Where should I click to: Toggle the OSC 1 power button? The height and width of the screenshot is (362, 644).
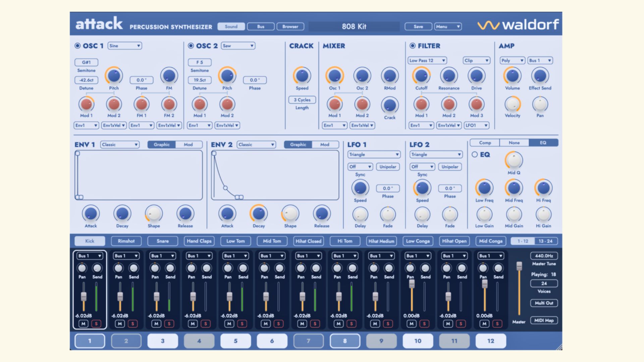coord(77,46)
